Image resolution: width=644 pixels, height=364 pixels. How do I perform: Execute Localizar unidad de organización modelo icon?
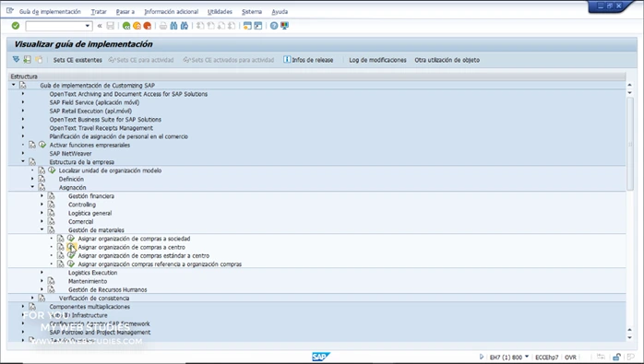(52, 170)
